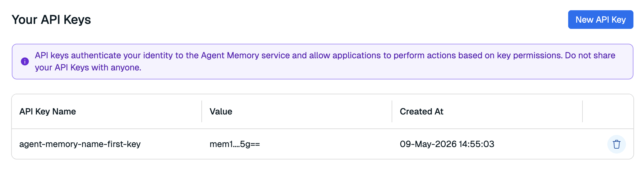Click the Value column header
This screenshot has height=170, width=644.
[x=221, y=111]
